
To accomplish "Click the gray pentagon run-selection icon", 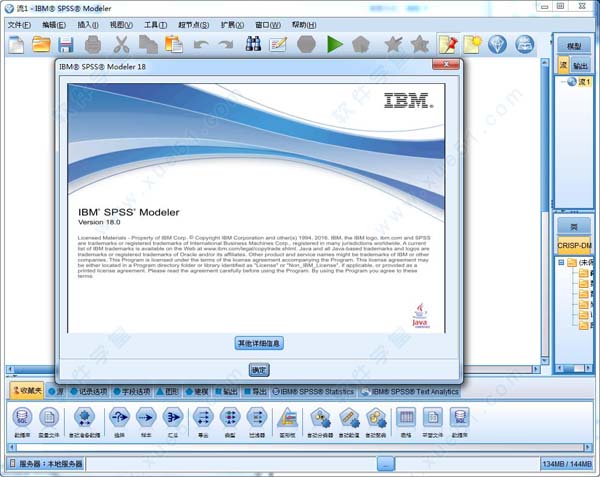I will pyautogui.click(x=360, y=44).
